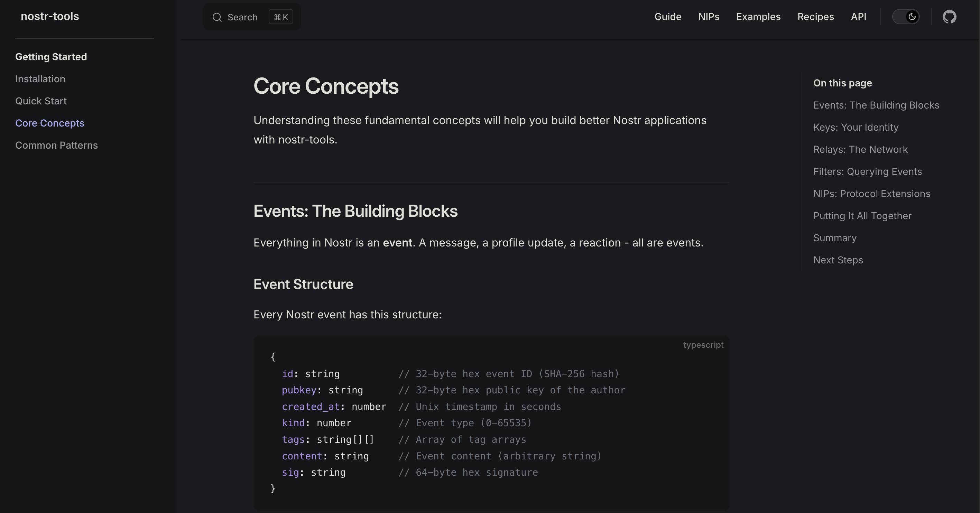Open the Recipes nav item

point(815,17)
